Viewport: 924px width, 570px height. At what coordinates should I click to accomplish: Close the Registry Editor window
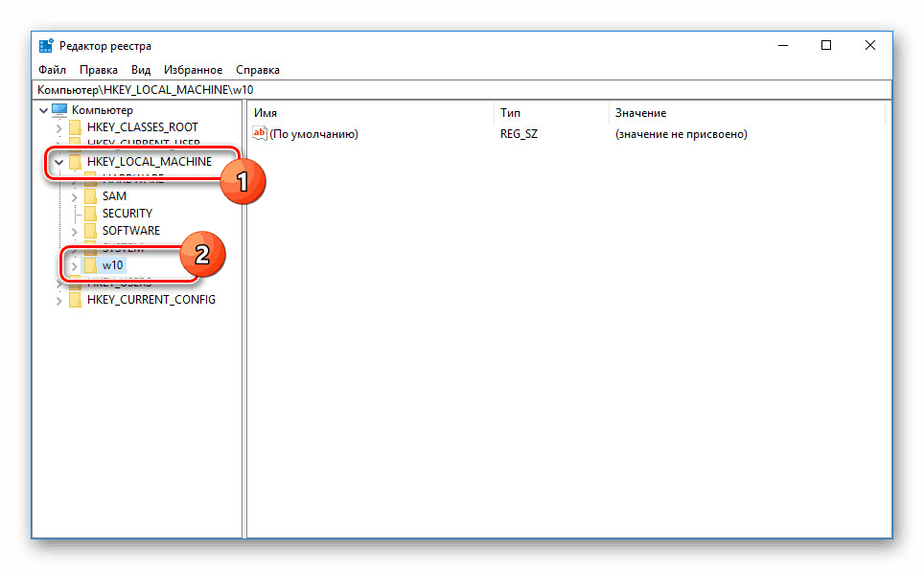pyautogui.click(x=869, y=45)
